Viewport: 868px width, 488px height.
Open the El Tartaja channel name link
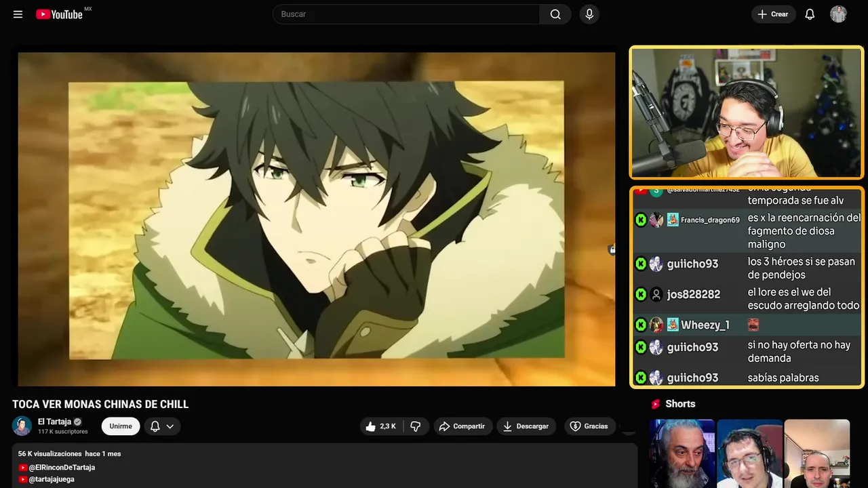(54, 422)
